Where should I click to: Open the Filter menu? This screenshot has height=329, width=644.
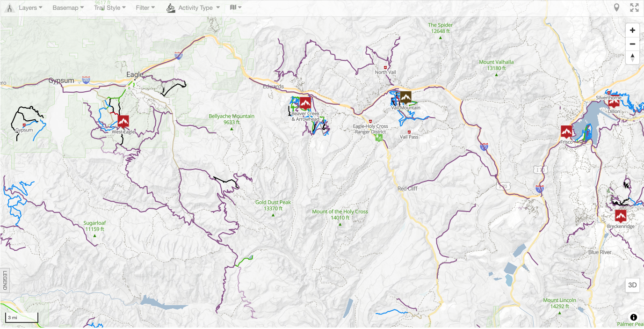[x=144, y=7]
